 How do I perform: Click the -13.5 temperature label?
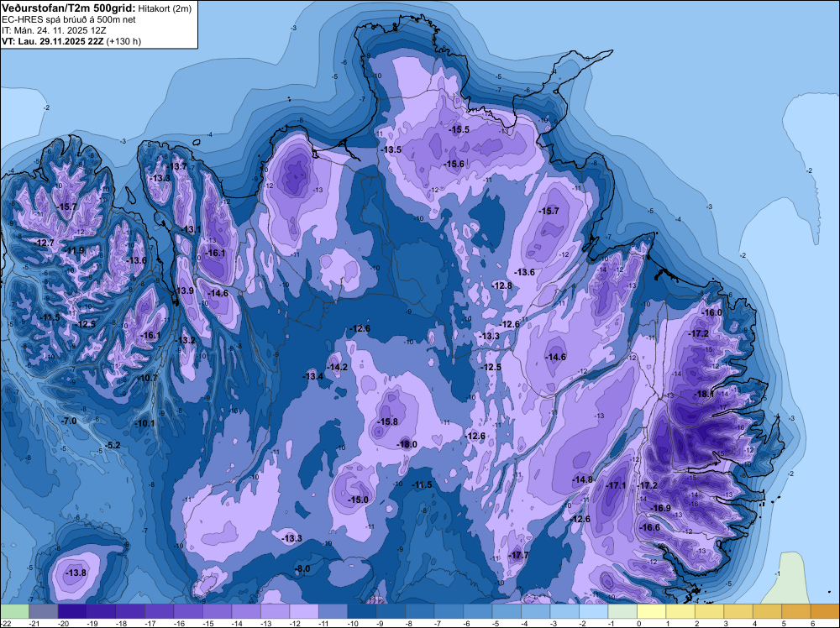[391, 150]
